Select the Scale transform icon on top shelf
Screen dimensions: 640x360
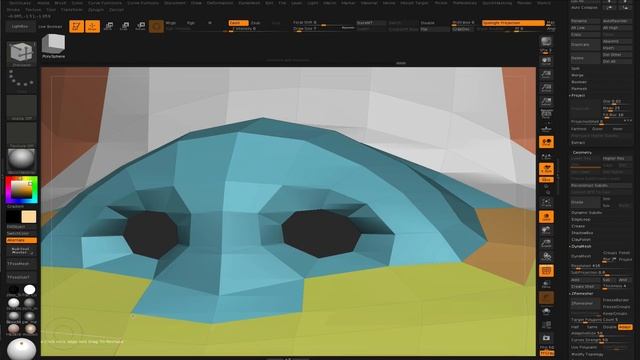[124, 27]
